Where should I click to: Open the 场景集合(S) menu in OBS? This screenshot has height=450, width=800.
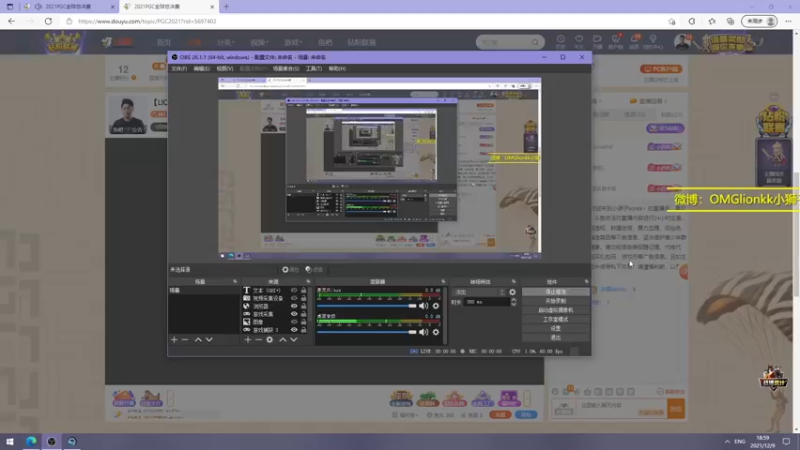[286, 69]
